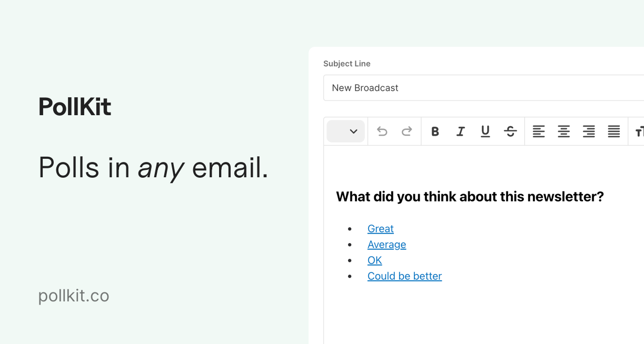The image size is (644, 344).
Task: Redo the last edit
Action: [407, 131]
